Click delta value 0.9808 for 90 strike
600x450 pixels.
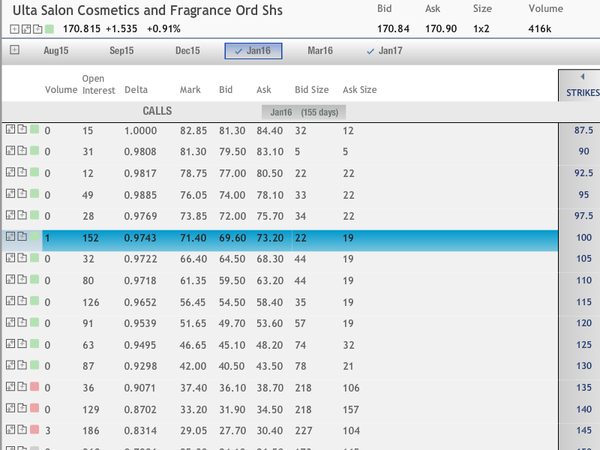[x=140, y=152]
